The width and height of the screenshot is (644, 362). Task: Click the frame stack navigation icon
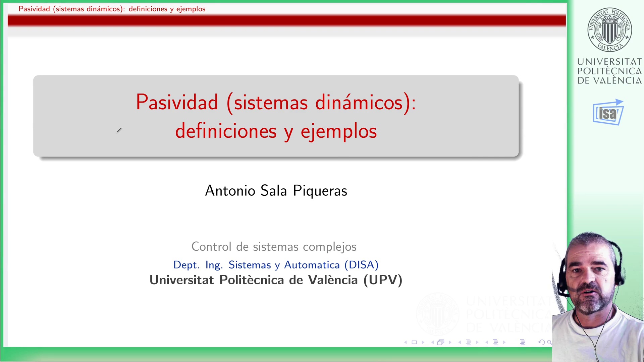tap(441, 342)
